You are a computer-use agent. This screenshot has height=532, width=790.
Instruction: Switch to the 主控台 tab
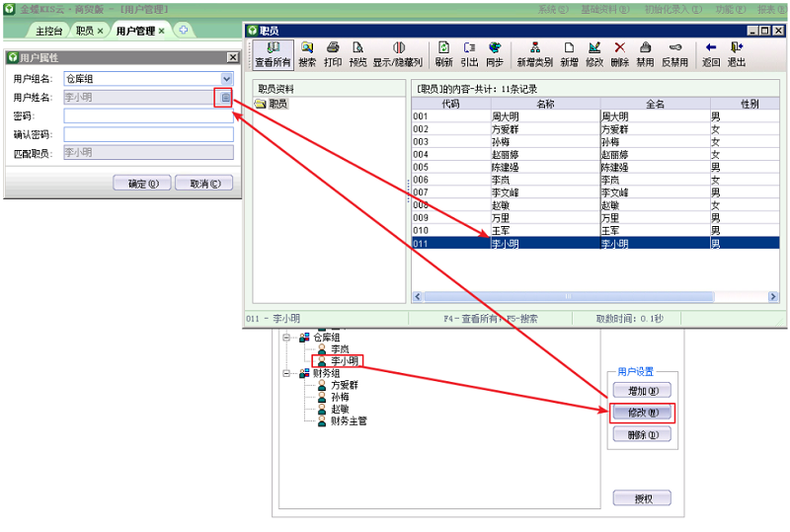pos(48,31)
